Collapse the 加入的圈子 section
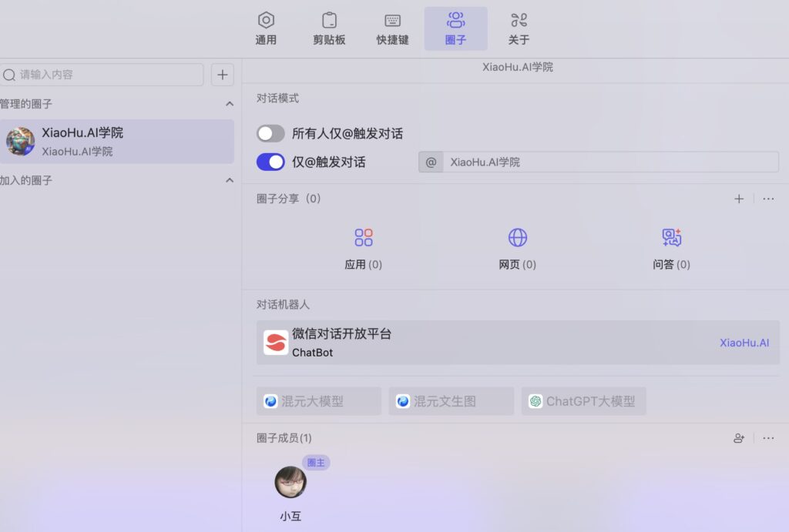 point(230,180)
